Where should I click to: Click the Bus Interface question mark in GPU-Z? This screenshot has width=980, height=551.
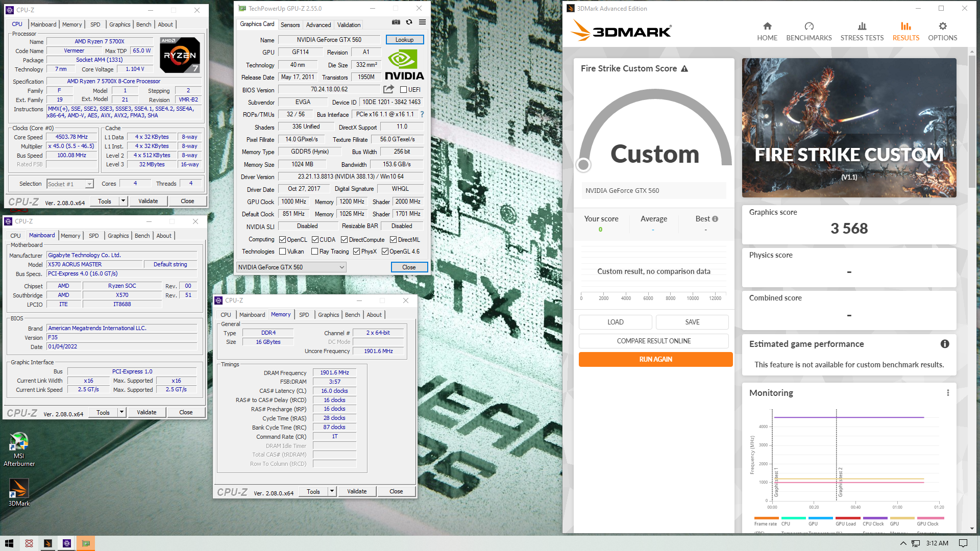pyautogui.click(x=422, y=114)
